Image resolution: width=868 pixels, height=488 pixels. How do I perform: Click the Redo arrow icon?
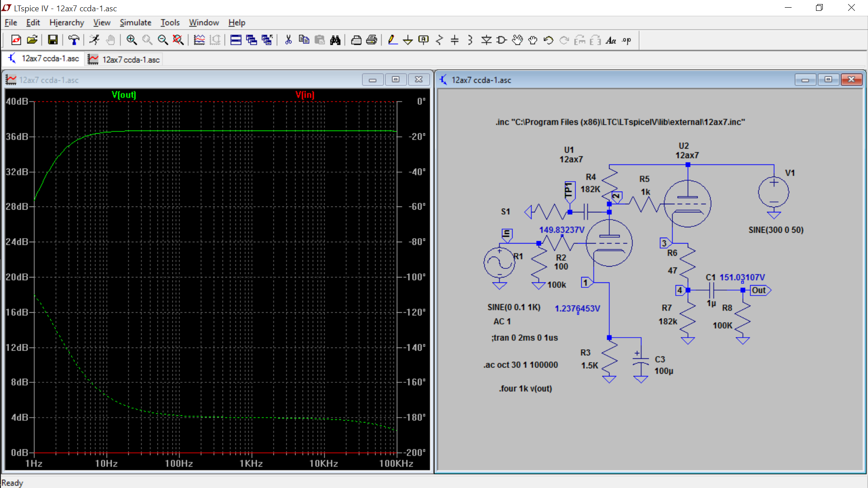click(x=564, y=40)
